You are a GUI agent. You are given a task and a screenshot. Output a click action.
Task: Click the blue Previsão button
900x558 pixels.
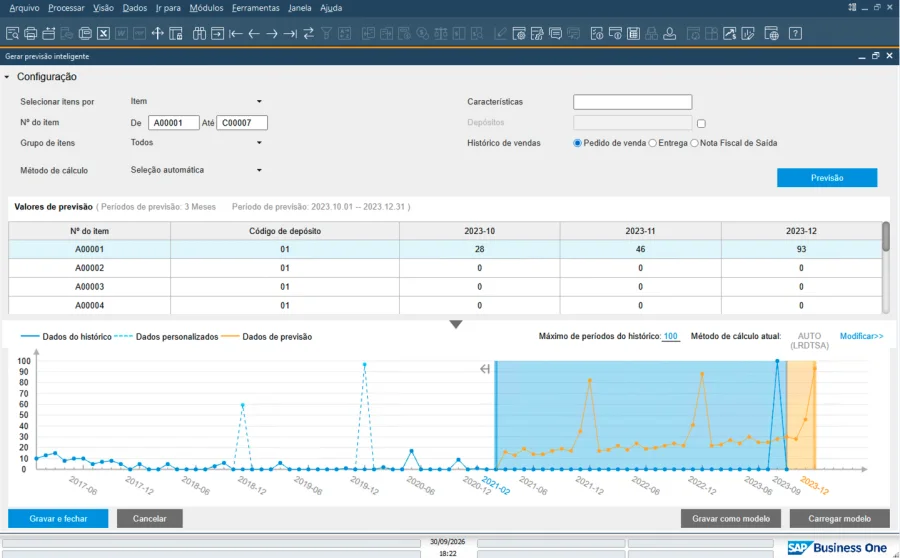click(x=827, y=178)
